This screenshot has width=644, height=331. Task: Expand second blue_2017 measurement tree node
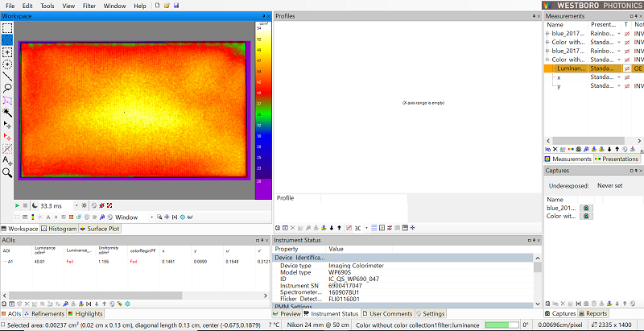[x=547, y=51]
